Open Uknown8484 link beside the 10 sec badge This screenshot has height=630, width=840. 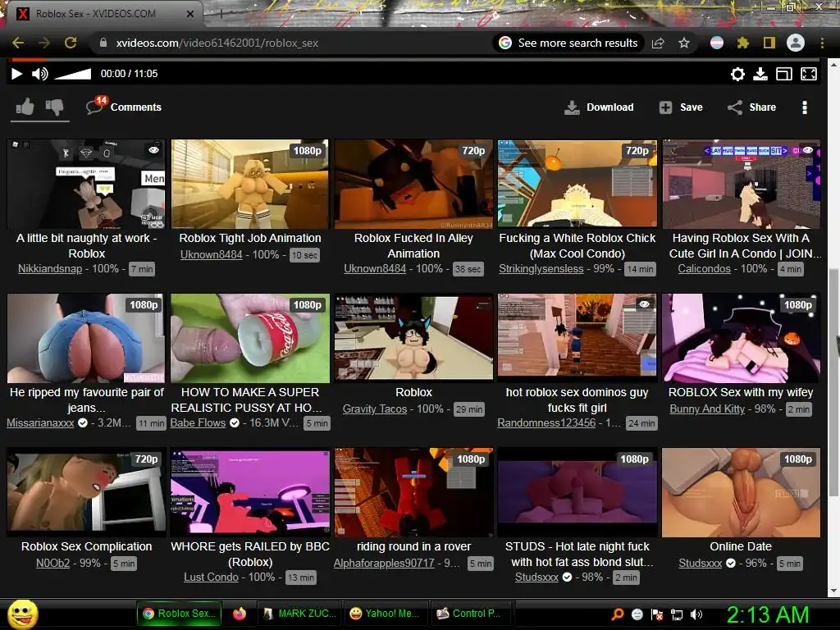[211, 254]
